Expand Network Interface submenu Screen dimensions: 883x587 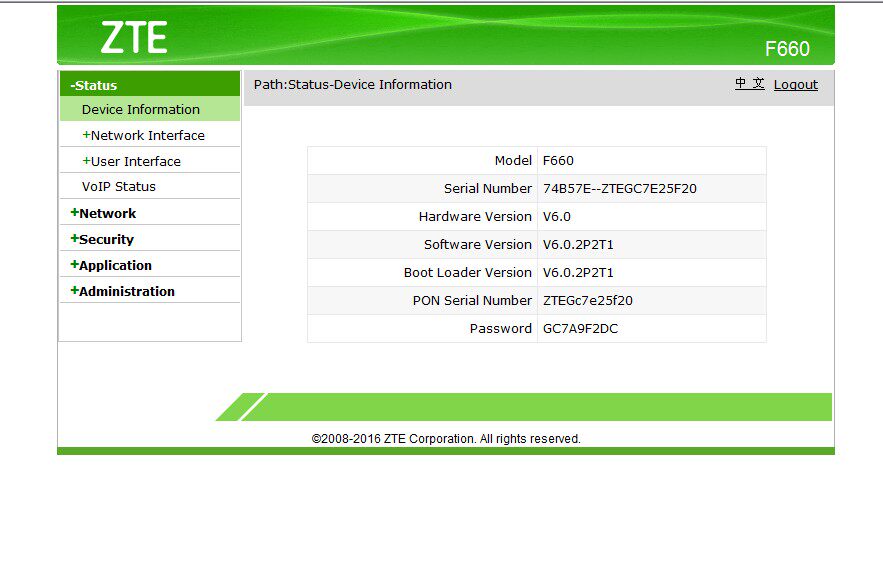[x=144, y=135]
